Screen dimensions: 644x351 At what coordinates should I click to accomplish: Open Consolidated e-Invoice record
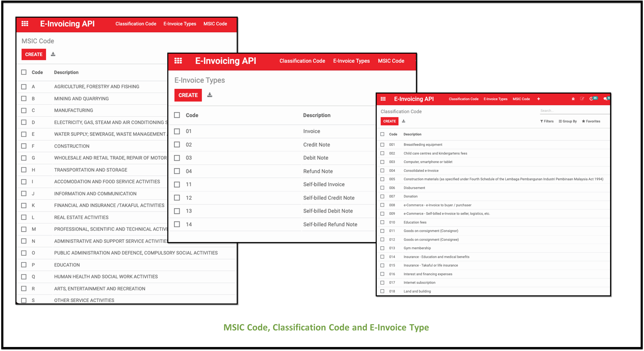(421, 171)
